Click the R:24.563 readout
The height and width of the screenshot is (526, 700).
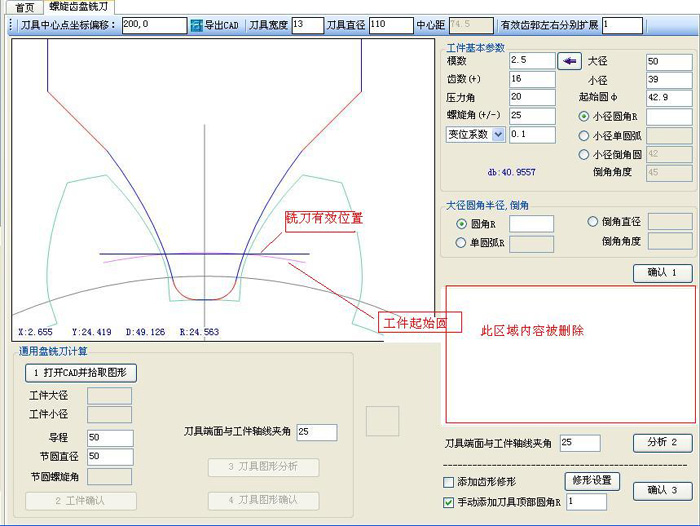199,332
